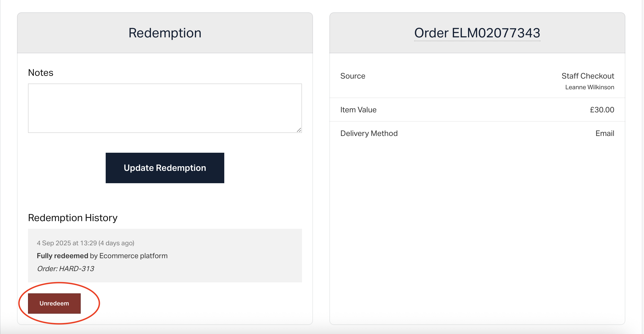Click the Redemption panel heading

point(165,33)
